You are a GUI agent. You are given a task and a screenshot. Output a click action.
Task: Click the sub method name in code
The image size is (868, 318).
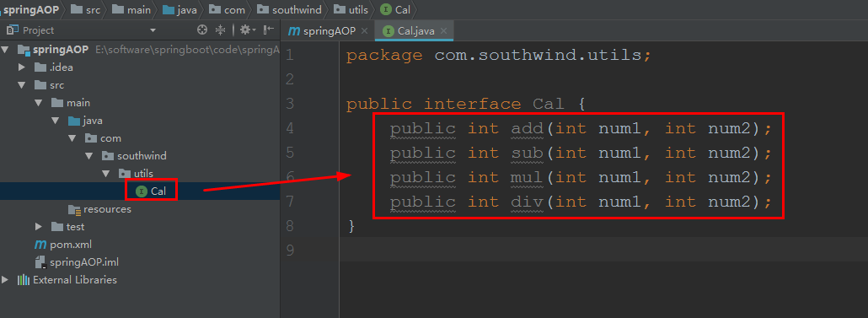tap(528, 153)
